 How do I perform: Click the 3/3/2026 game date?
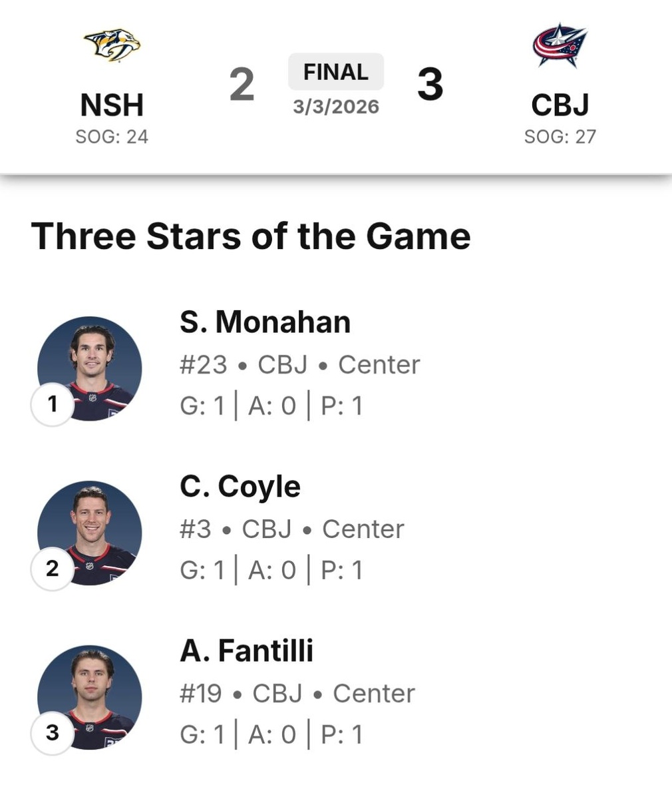tap(335, 107)
